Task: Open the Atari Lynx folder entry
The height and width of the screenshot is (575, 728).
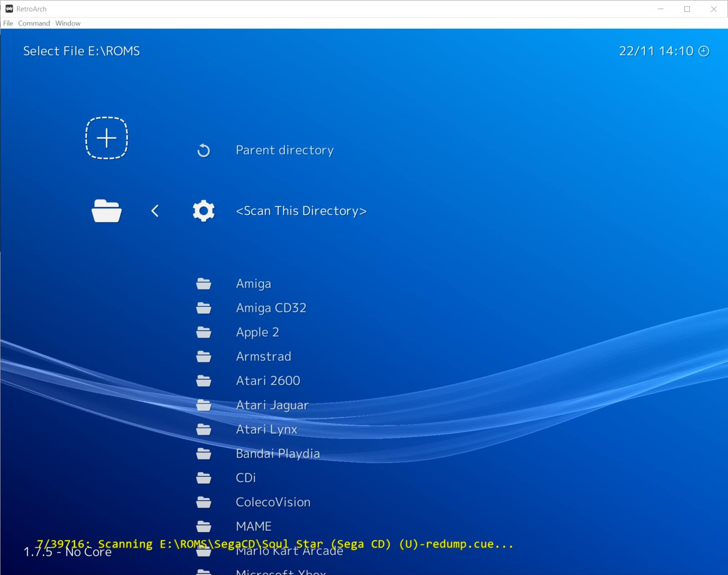Action: pyautogui.click(x=267, y=429)
